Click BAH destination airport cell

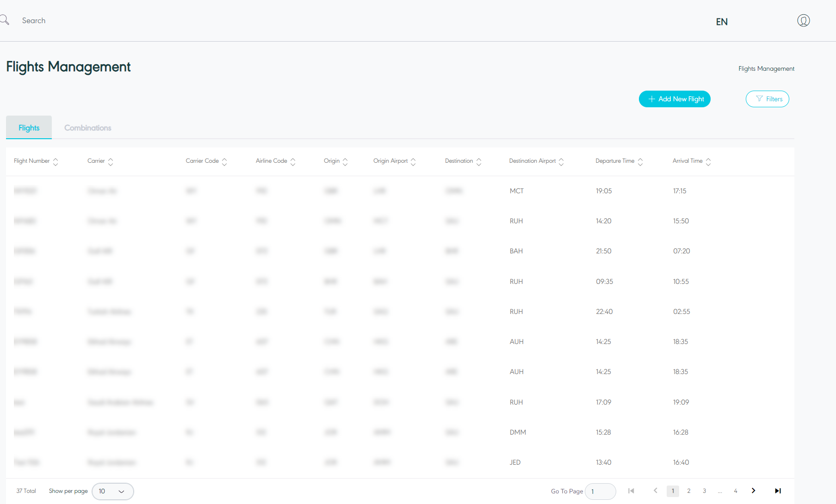point(516,251)
